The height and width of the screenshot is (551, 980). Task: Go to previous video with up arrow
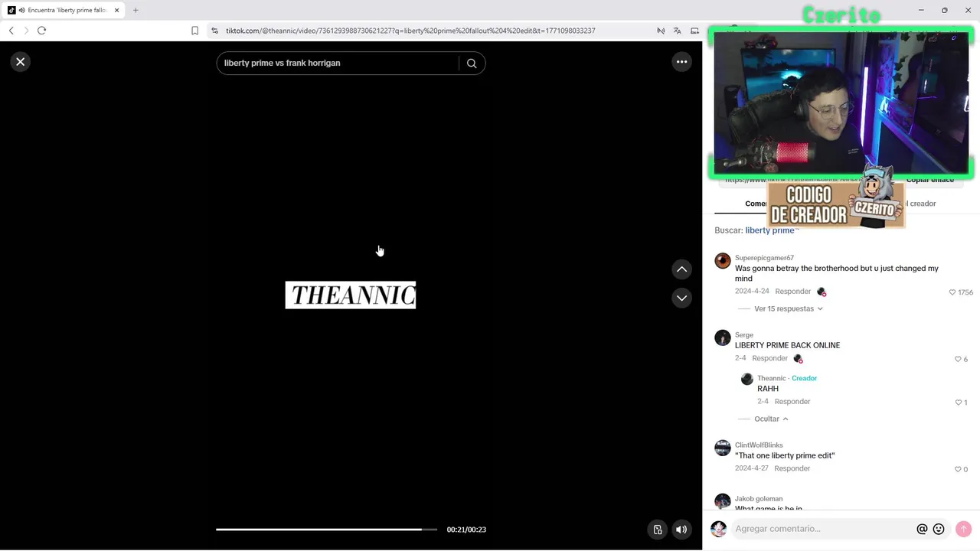click(681, 269)
